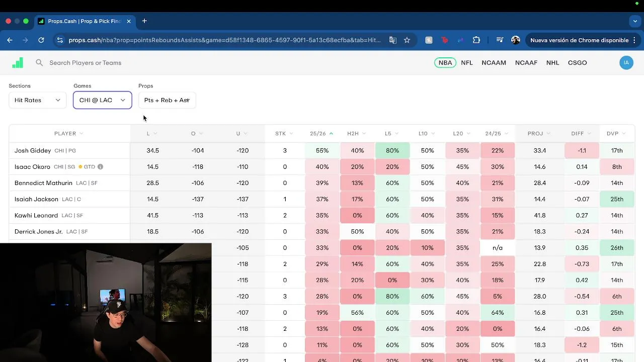Sort by the O column header
The image size is (644, 362).
[x=197, y=134]
